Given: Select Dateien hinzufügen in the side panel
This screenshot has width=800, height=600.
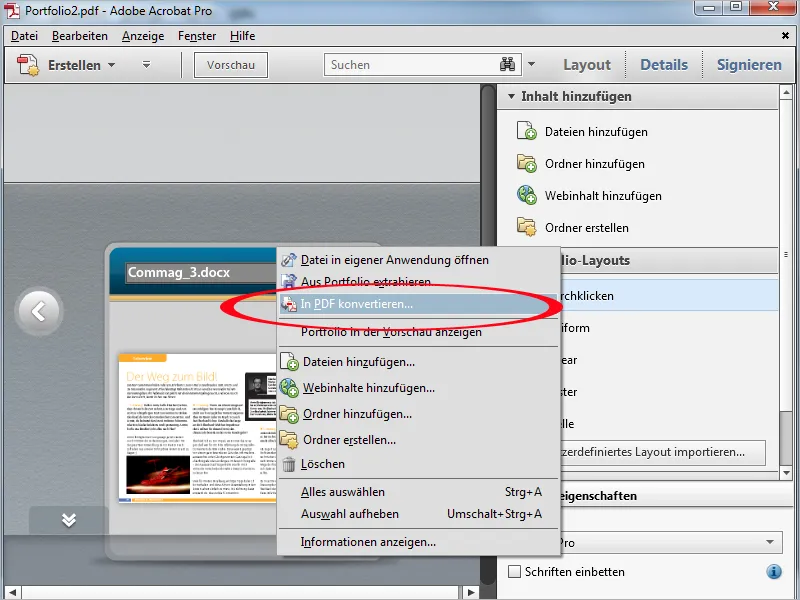Looking at the screenshot, I should [596, 132].
